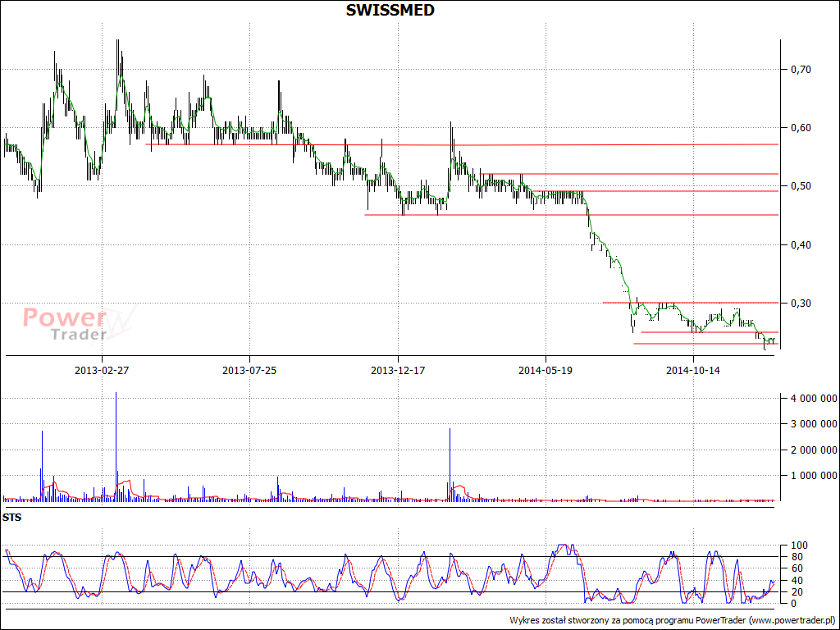Click the 0,30 price axis label
Viewport: 840px width, 630px height.
801,304
